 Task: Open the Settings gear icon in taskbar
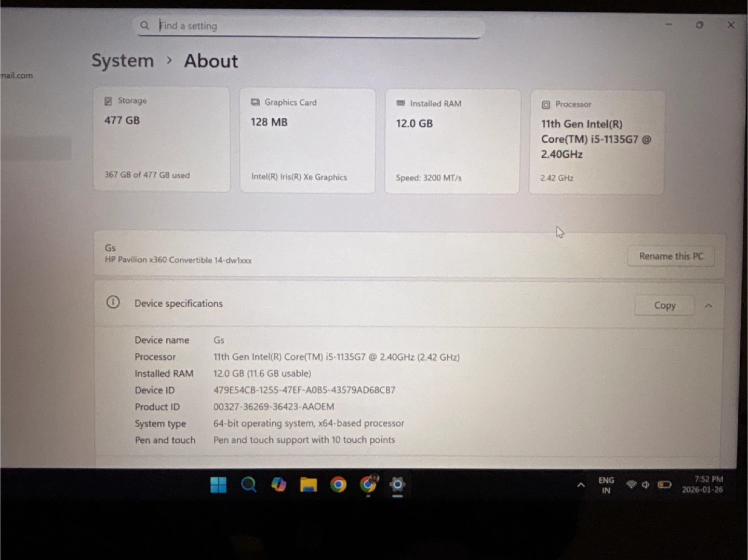397,485
